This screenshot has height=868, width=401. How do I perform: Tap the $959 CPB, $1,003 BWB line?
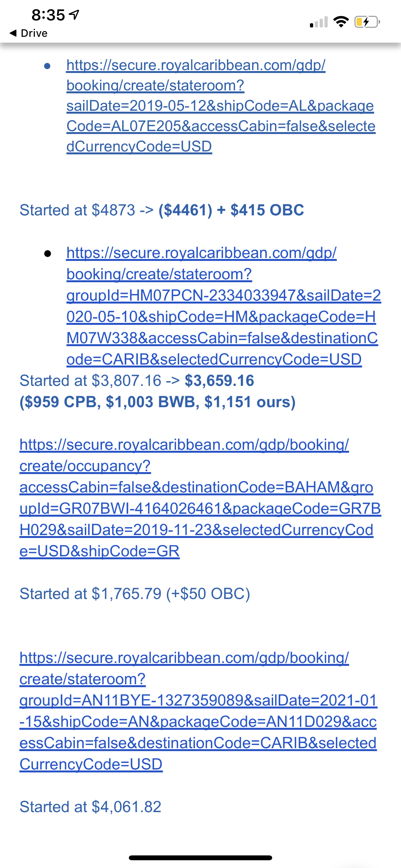pos(157,402)
